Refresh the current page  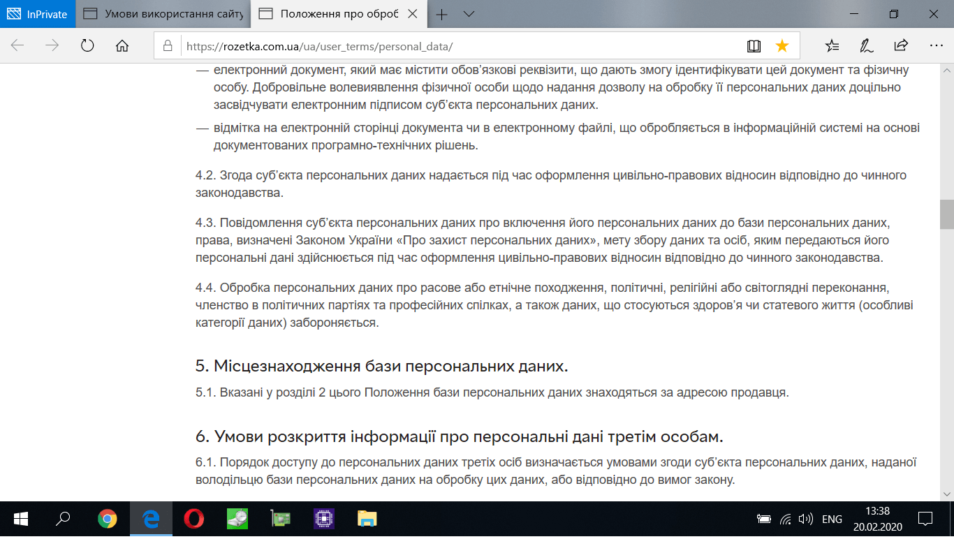pyautogui.click(x=87, y=46)
